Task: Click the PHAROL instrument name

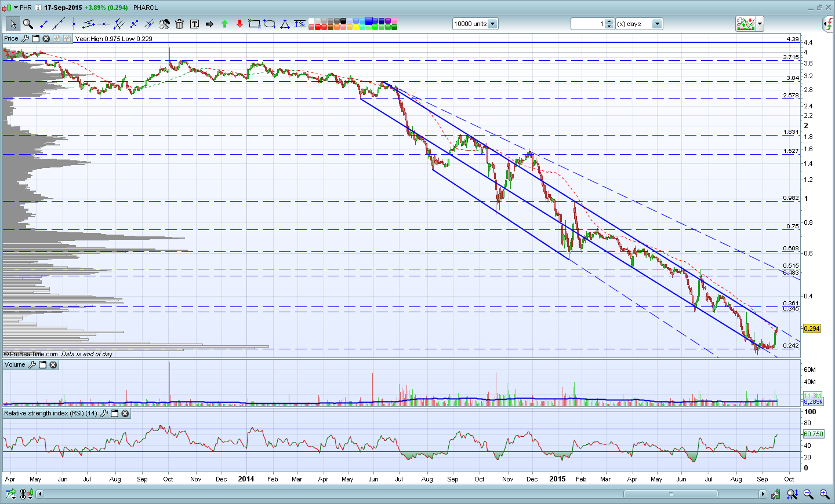Action: [x=145, y=8]
